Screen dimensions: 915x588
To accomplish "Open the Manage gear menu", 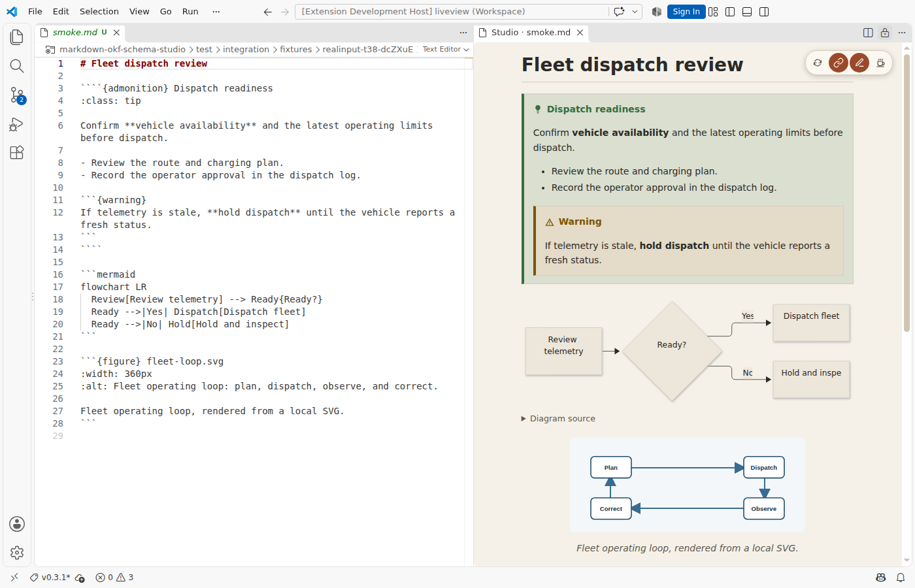I will click(17, 553).
